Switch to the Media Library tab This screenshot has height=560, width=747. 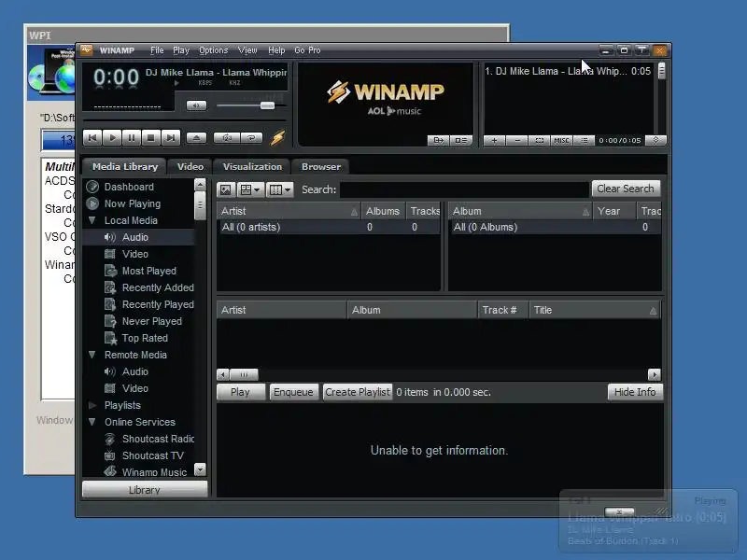125,167
